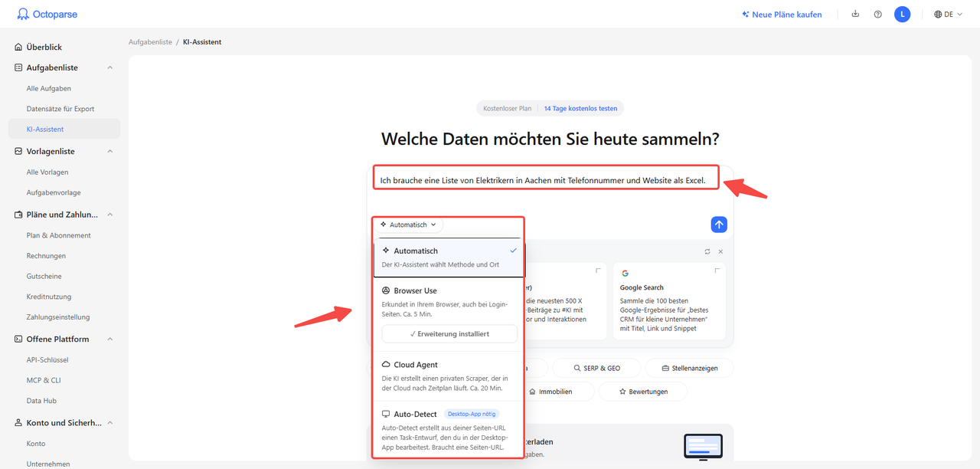Open the Automatisch mode dropdown

pos(409,225)
